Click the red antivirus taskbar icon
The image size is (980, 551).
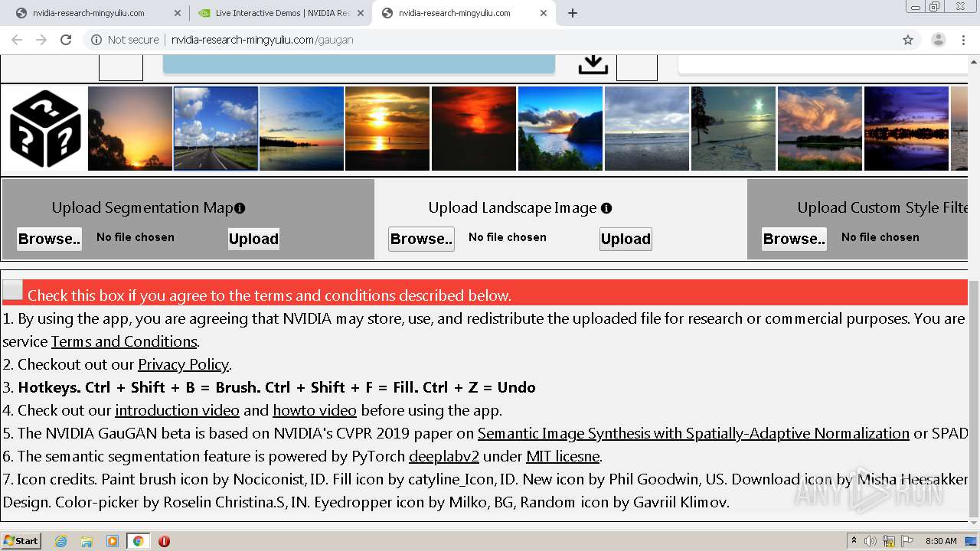164,541
